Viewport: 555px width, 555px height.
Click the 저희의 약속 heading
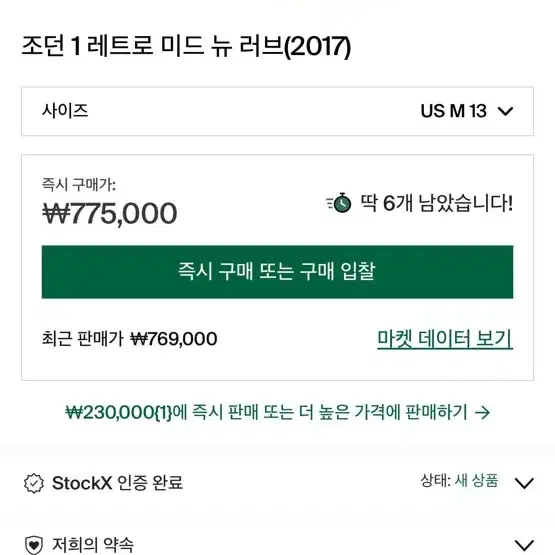click(x=93, y=545)
